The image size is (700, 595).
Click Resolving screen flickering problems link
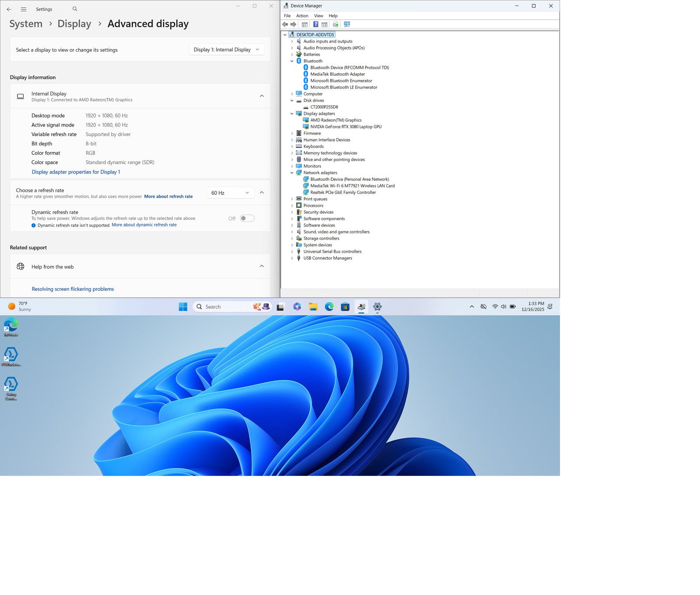click(x=73, y=289)
